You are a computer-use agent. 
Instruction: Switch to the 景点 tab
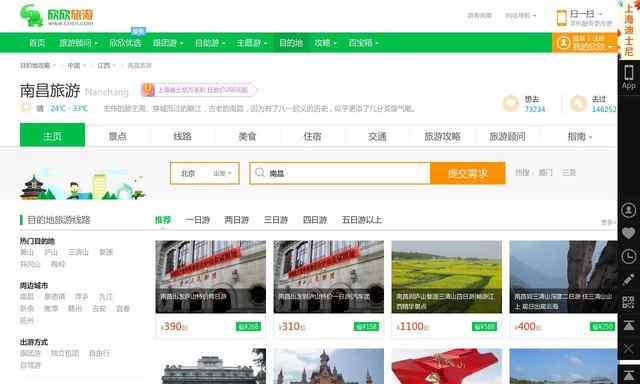(118, 136)
